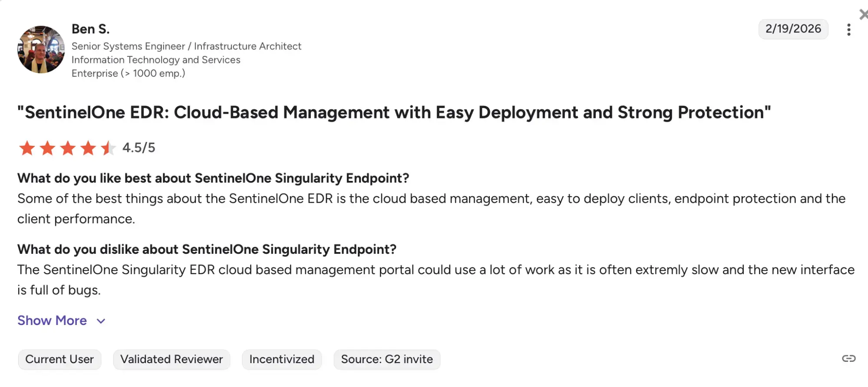Click the Show More link
868x387 pixels.
point(52,321)
